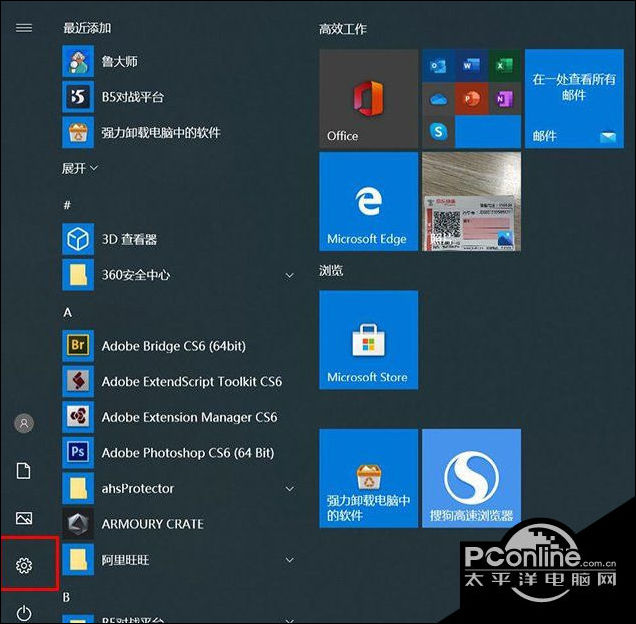636x624 pixels.
Task: Click the 高效工作 group title
Action: pyautogui.click(x=343, y=29)
